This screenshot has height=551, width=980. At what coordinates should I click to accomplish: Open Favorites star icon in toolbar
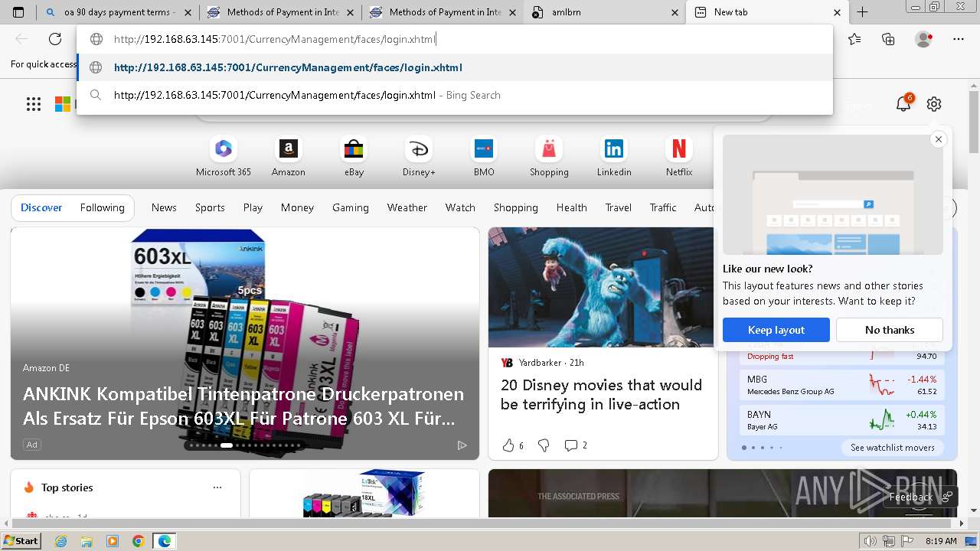tap(854, 39)
